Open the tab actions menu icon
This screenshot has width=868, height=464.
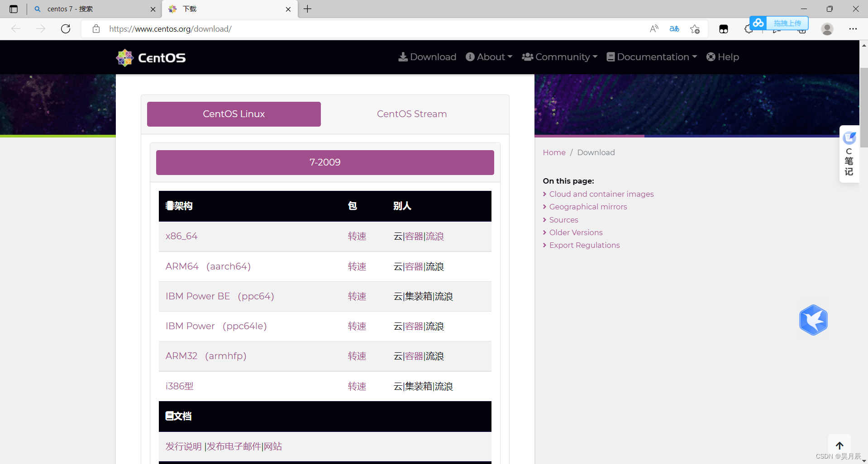pos(14,9)
